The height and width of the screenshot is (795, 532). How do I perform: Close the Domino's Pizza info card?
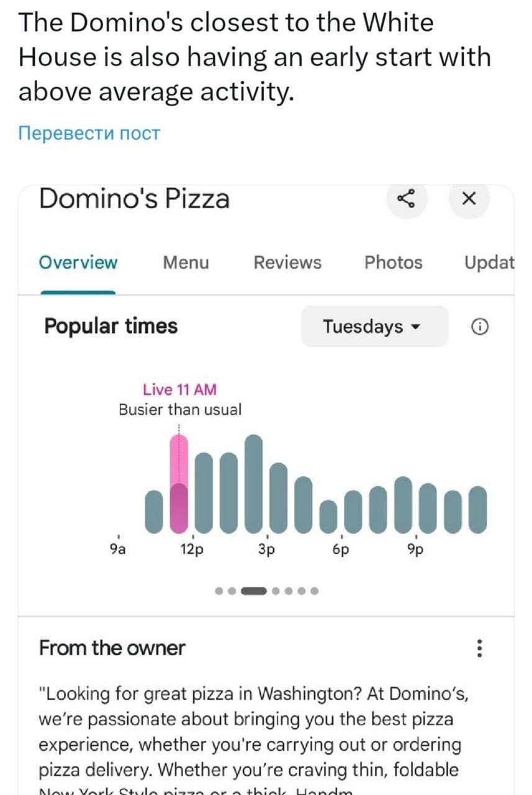click(469, 199)
